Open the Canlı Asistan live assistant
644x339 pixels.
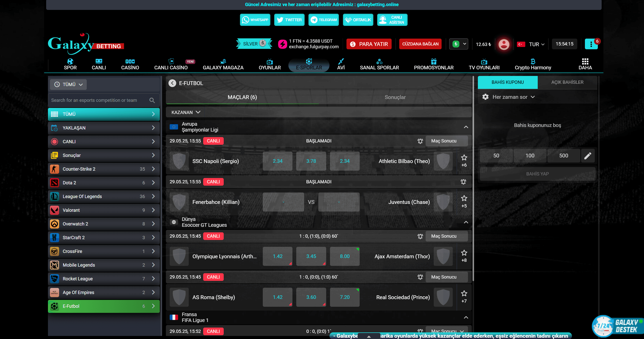click(x=392, y=20)
